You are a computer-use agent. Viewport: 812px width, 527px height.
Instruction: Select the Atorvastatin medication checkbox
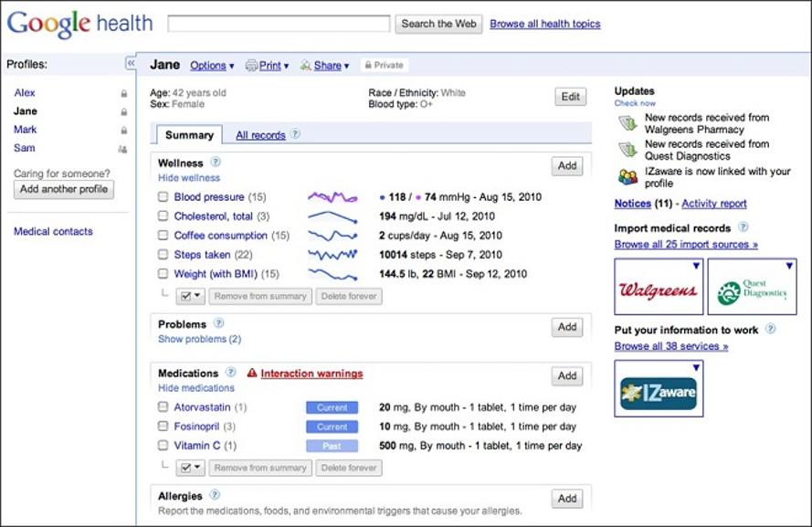pos(163,407)
